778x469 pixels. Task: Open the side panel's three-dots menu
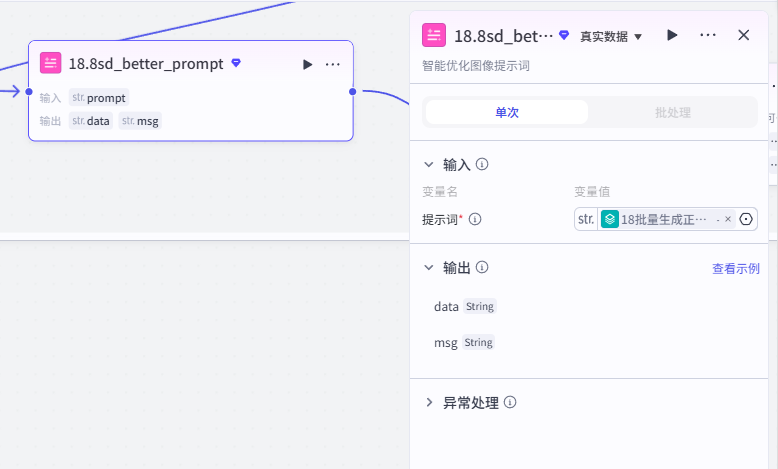708,35
